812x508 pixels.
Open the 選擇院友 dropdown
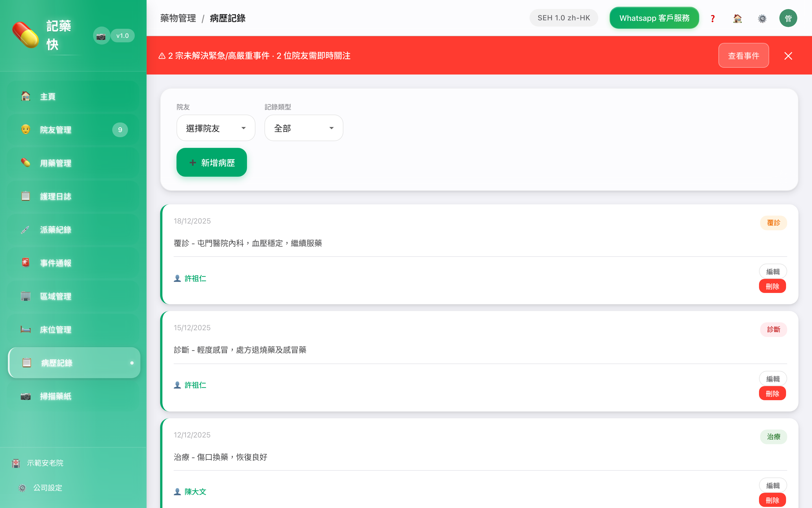(216, 128)
